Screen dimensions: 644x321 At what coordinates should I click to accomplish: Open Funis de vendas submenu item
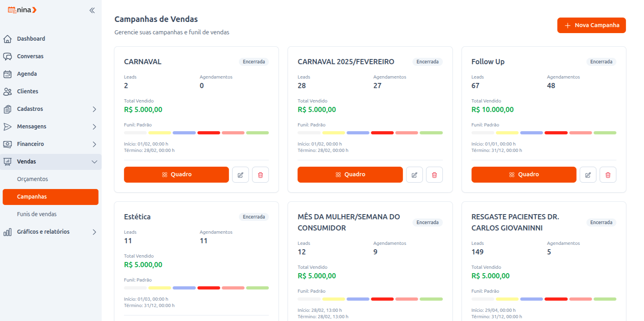coord(37,214)
